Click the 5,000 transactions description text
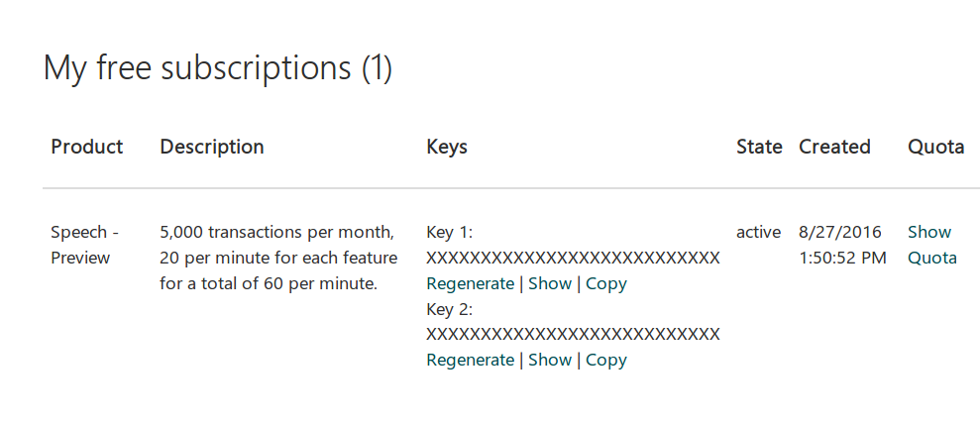 (x=278, y=258)
